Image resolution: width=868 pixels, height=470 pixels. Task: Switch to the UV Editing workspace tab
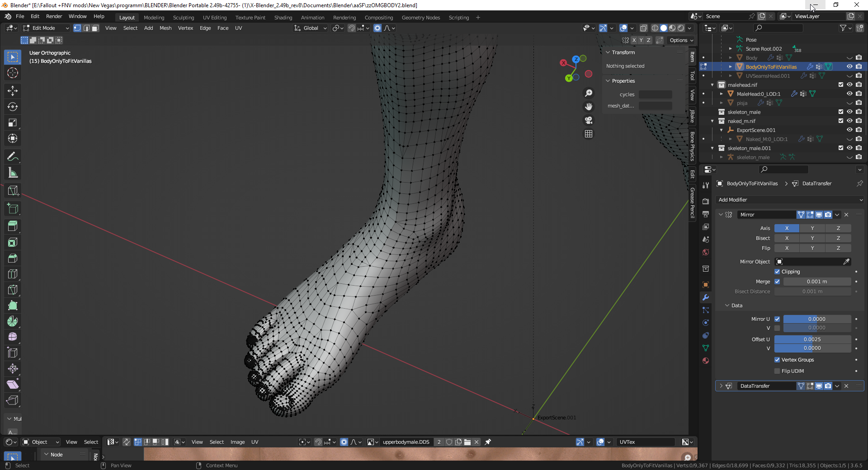pos(215,18)
